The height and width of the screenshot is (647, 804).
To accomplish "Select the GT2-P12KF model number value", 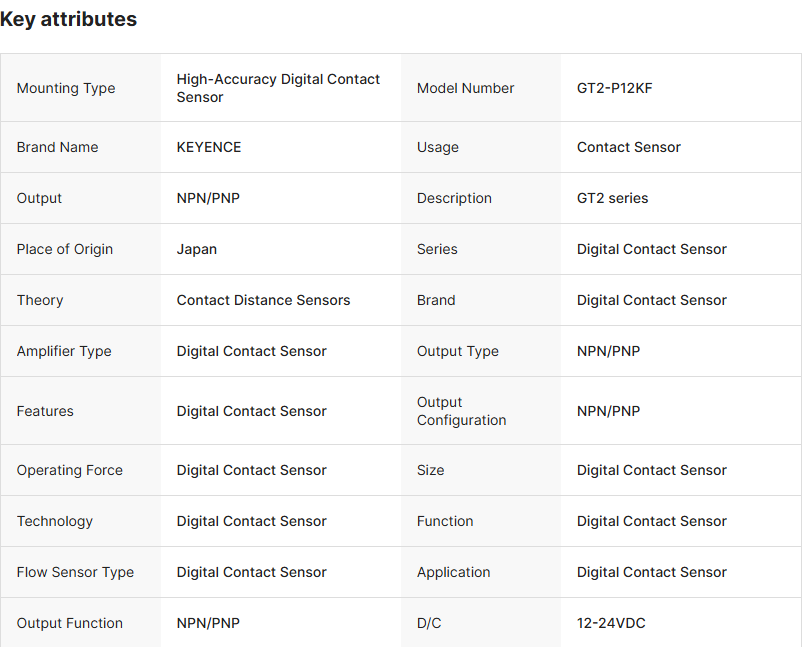I will (x=614, y=88).
